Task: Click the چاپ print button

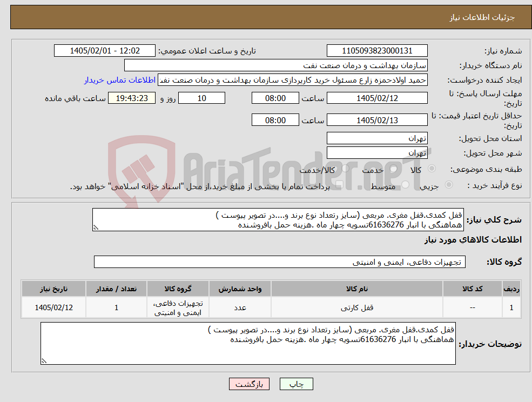Action: point(296,384)
